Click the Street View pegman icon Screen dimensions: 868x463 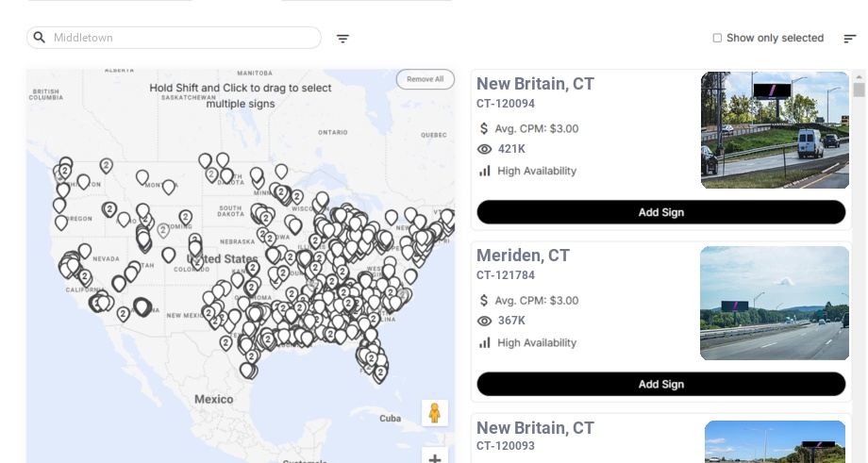coord(434,413)
